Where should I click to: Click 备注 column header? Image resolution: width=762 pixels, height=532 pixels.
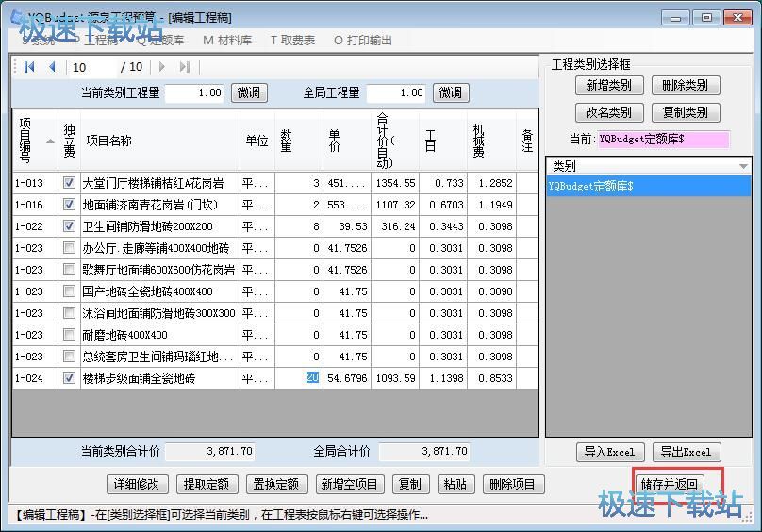[x=527, y=141]
